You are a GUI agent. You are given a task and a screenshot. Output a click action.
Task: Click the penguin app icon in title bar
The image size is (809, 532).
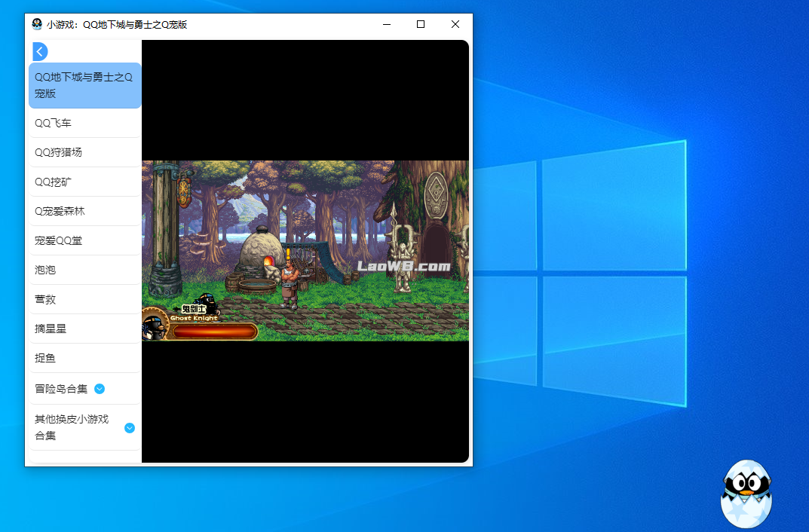point(37,24)
